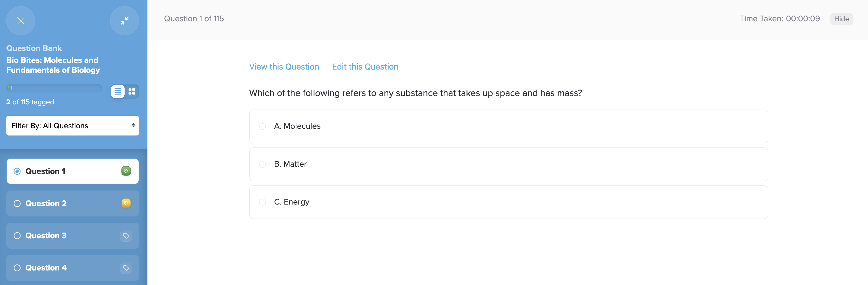
Task: Switch to grid view icon
Action: (132, 91)
